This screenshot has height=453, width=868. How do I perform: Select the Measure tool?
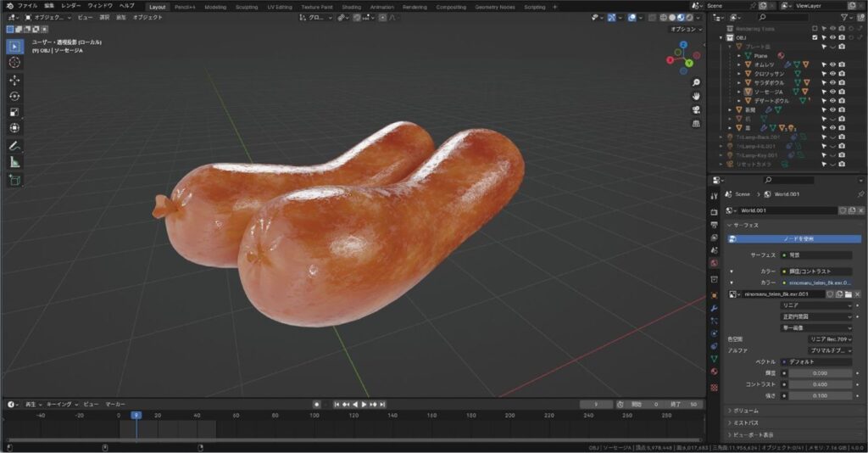pyautogui.click(x=14, y=162)
